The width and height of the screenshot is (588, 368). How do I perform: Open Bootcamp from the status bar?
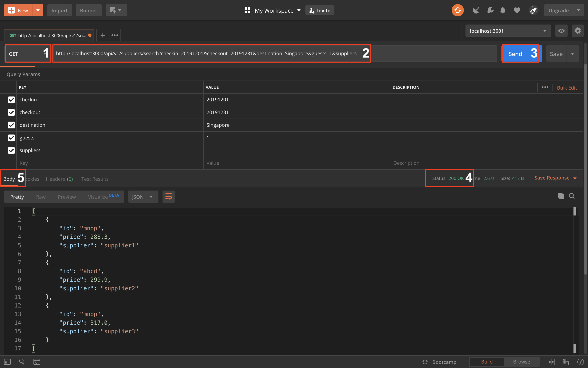(x=439, y=362)
